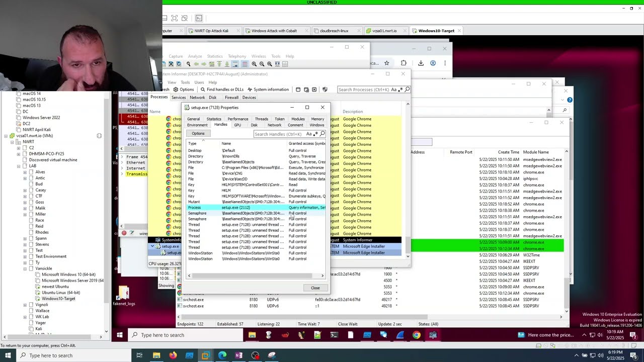
Task: Click Wireshark colorize packet list icon
Action: point(245,64)
